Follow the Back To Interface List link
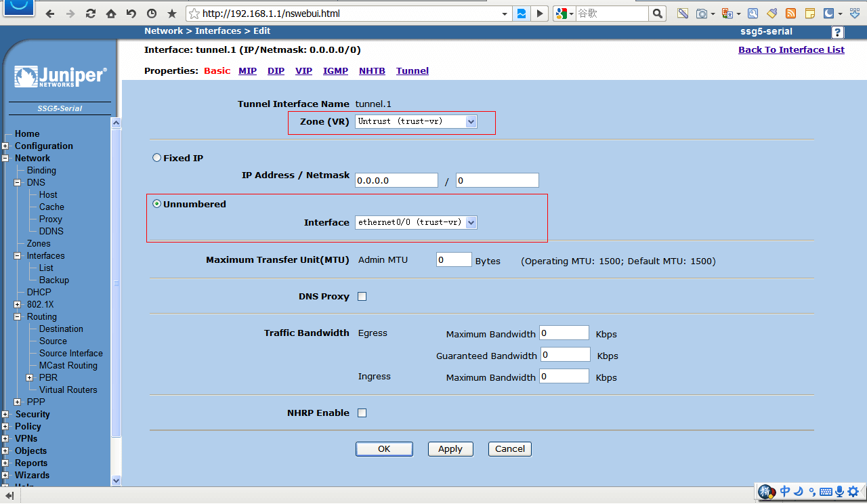The height and width of the screenshot is (504, 867). [x=791, y=49]
